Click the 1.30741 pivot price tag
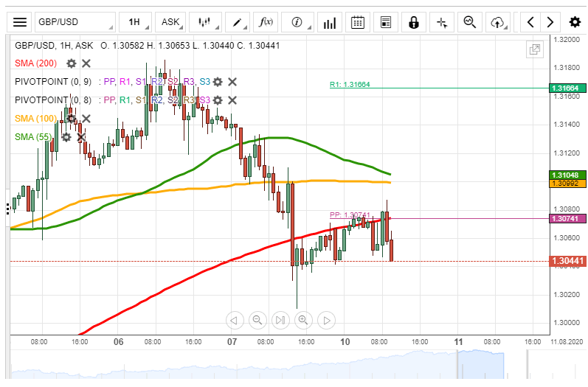Viewport: 588px width, 387px height. click(x=567, y=219)
